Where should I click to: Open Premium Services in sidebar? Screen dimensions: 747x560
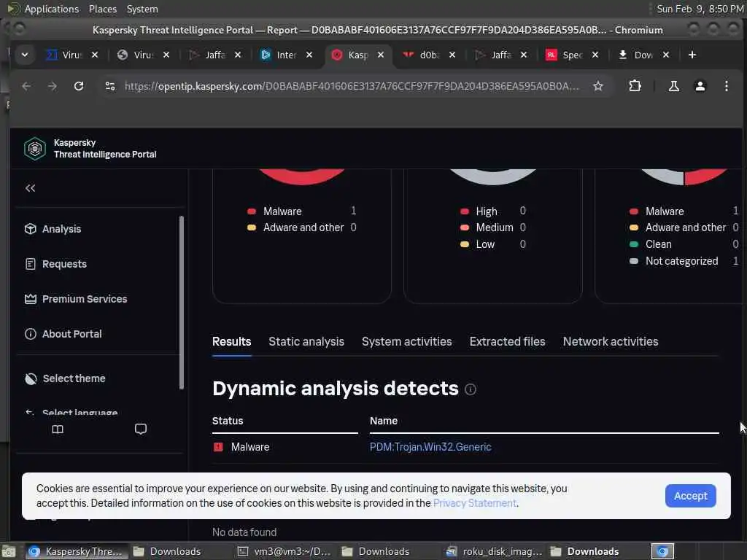pyautogui.click(x=76, y=299)
